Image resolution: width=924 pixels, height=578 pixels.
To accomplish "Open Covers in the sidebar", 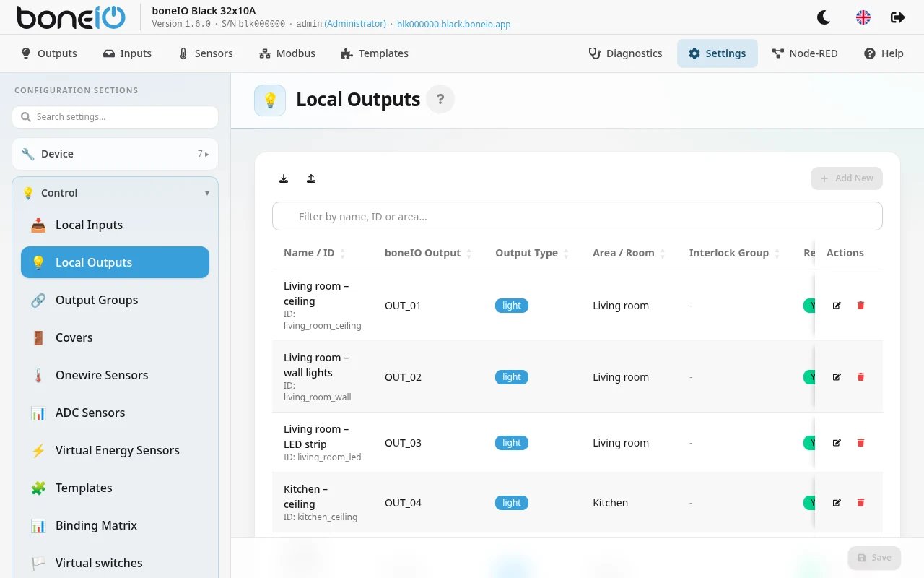I will 115,337.
